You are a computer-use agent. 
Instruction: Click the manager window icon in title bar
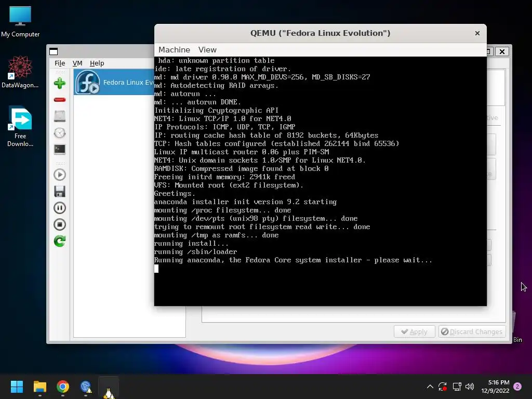(54, 51)
